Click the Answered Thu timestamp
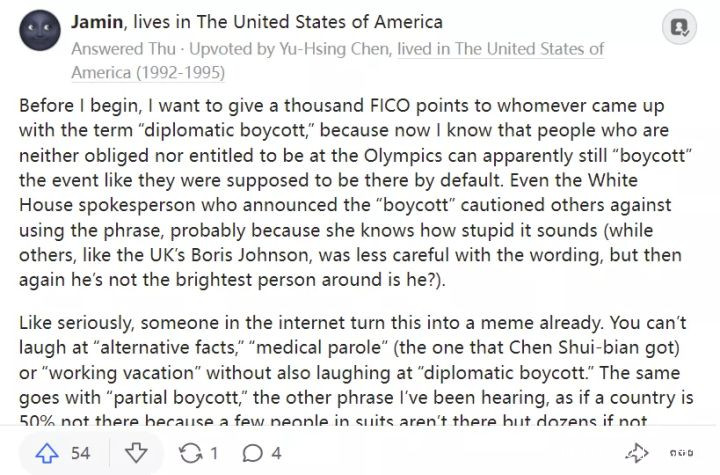 click(x=111, y=48)
